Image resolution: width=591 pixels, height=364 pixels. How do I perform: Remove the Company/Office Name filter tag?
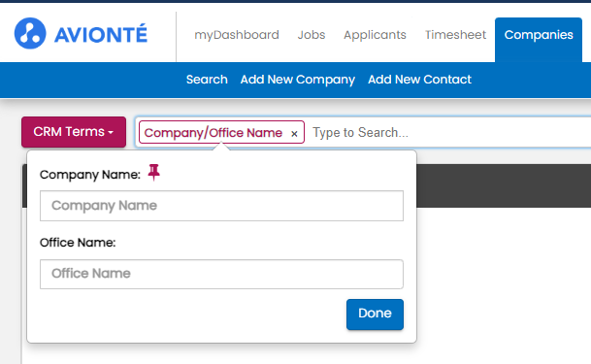[x=294, y=134]
